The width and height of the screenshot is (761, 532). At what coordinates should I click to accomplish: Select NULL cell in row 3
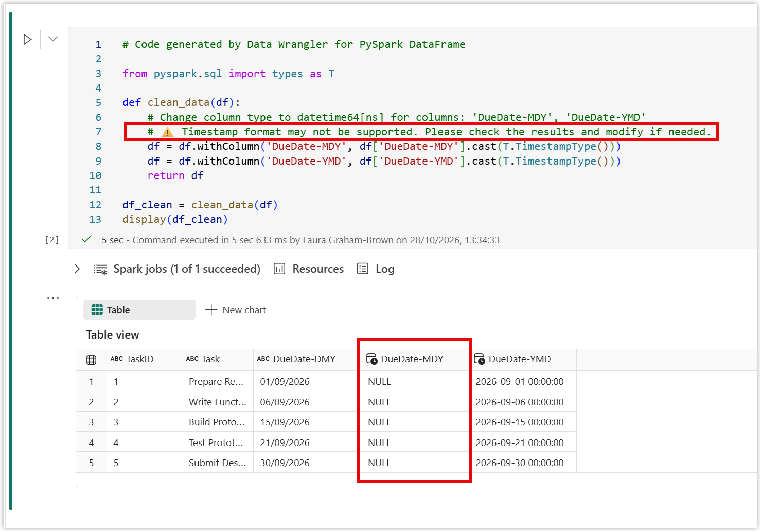[415, 422]
